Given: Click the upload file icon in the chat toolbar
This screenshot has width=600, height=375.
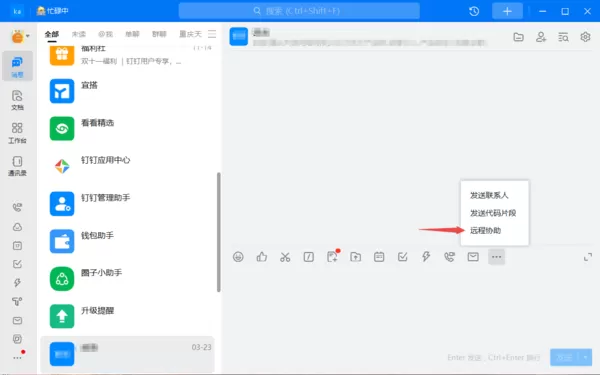Looking at the screenshot, I should (x=355, y=257).
